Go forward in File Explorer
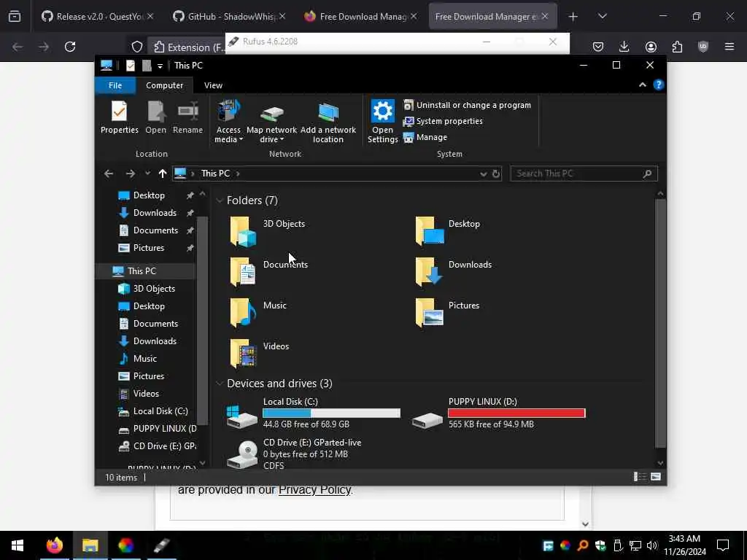The image size is (747, 560). (130, 174)
